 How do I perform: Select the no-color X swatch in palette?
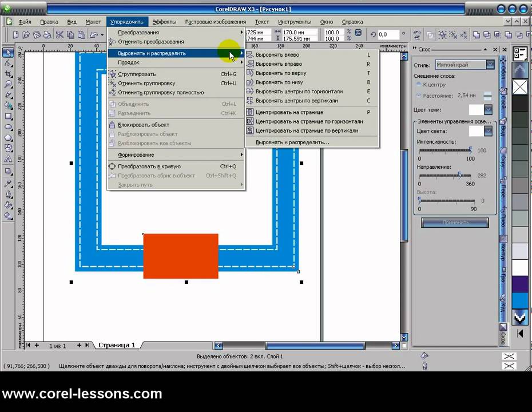point(520,86)
